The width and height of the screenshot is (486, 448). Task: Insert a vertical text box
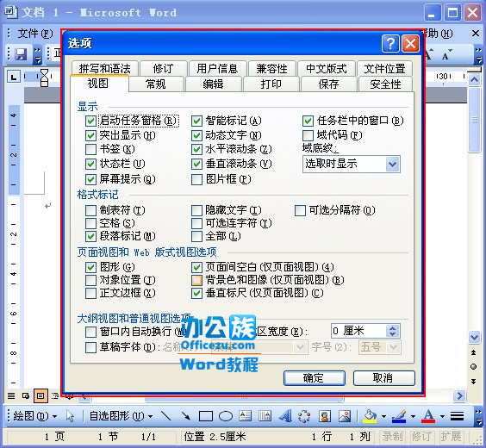(265, 416)
